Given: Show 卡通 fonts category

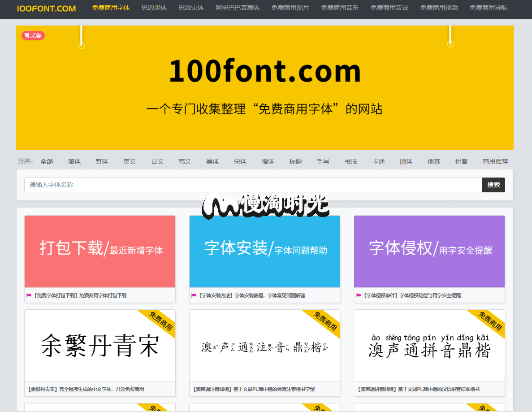Looking at the screenshot, I should point(379,161).
